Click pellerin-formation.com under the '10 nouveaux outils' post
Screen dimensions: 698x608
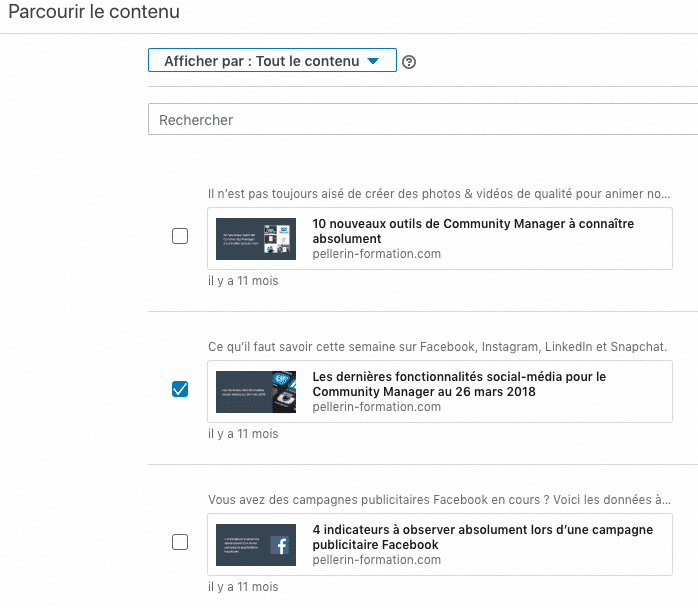click(376, 254)
